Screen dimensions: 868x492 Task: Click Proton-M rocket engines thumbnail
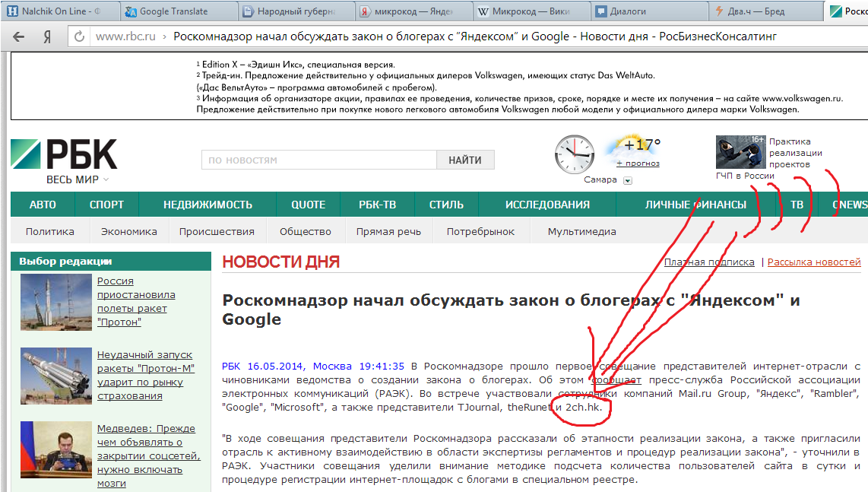pos(56,376)
